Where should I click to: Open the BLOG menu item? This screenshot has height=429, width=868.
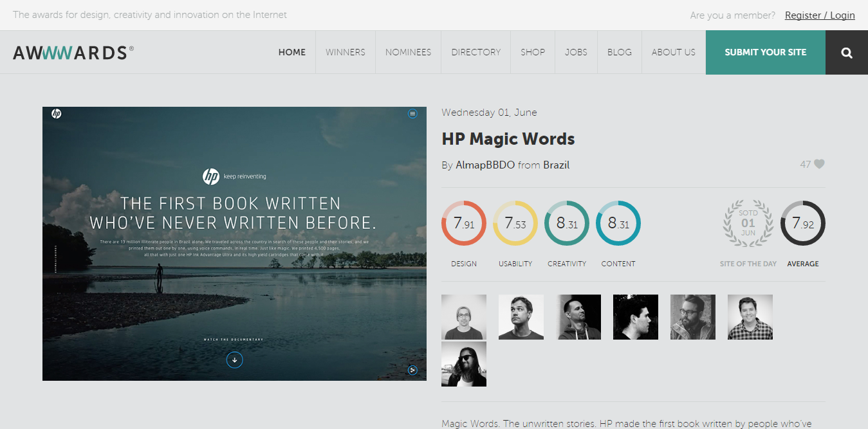tap(619, 52)
